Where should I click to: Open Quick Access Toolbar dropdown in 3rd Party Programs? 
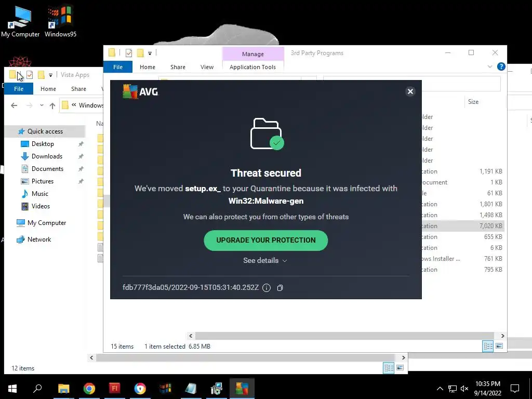[150, 54]
